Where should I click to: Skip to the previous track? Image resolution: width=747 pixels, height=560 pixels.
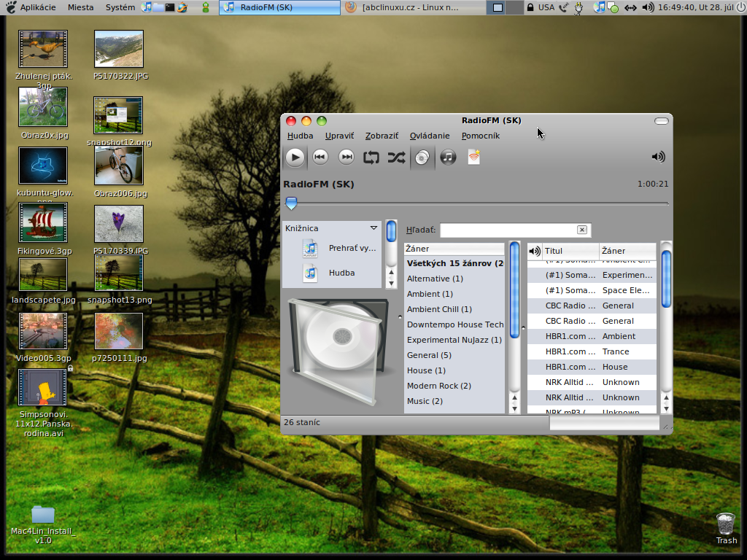[x=320, y=157]
